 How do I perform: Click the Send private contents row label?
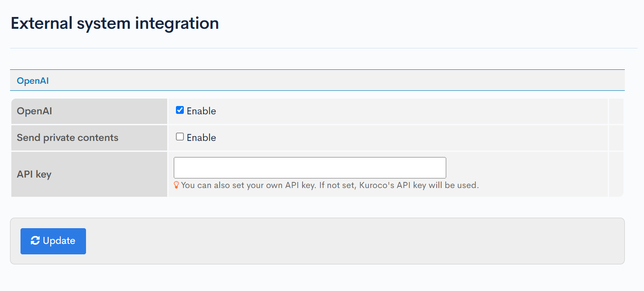(68, 138)
